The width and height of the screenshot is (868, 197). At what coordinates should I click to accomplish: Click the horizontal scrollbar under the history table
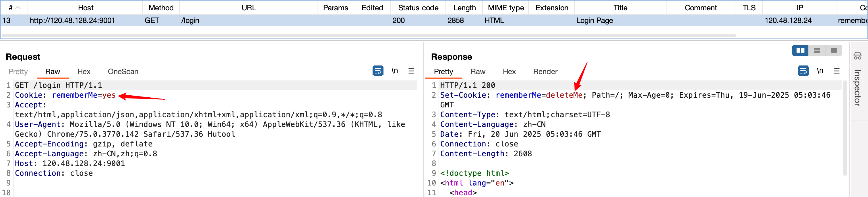(369, 35)
